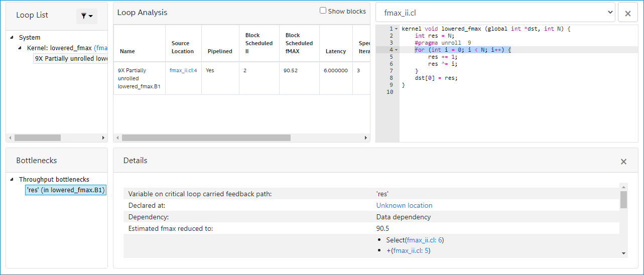
Task: Enable the Show blocks checkbox
Action: coord(323,11)
